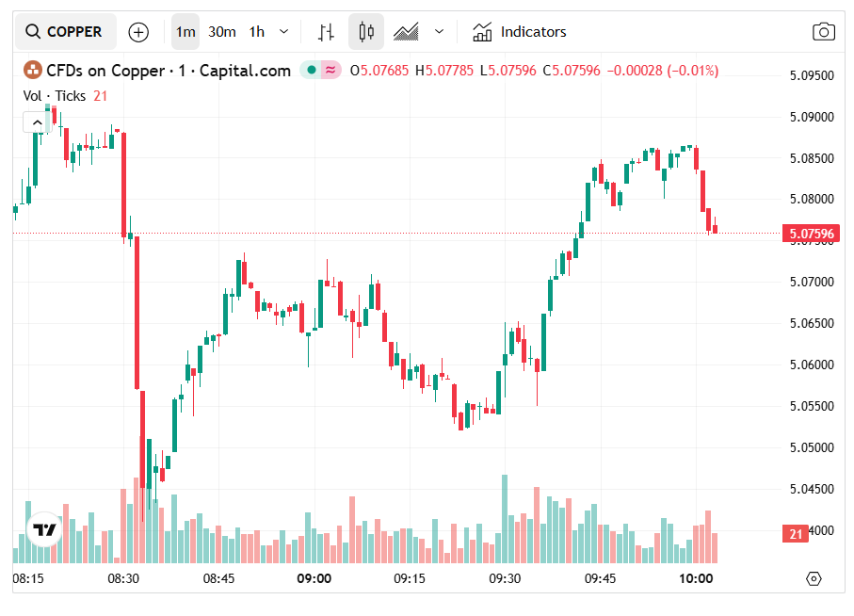Open the COPPER symbol search

[x=64, y=32]
